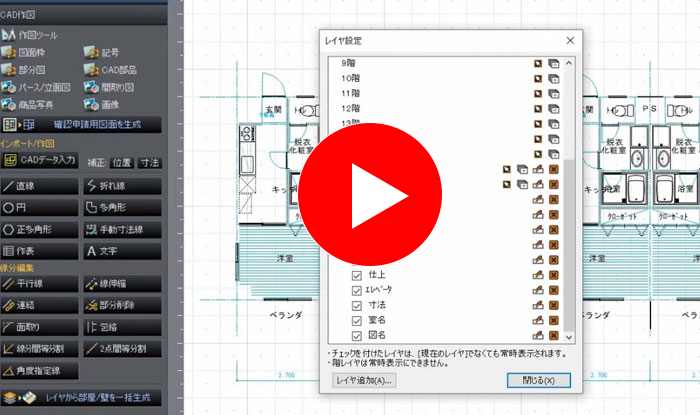Click the 寸法 correction button

pyautogui.click(x=150, y=162)
